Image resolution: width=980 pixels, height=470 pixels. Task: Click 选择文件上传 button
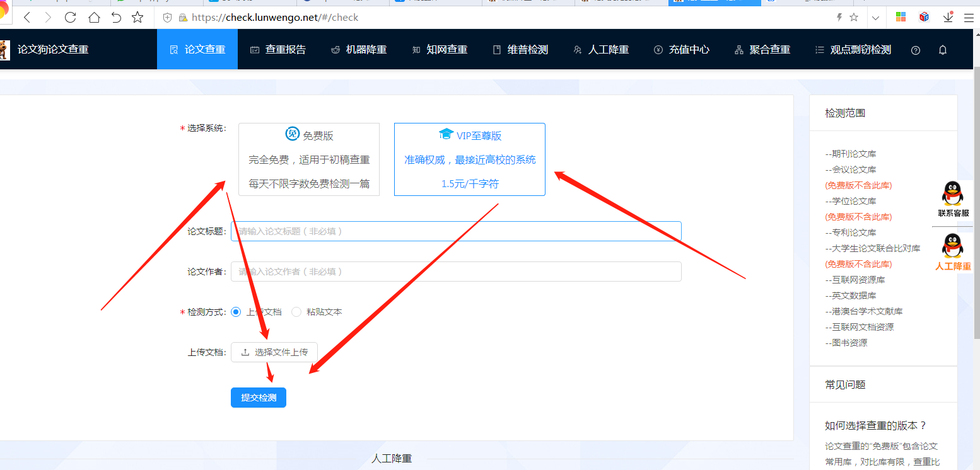pyautogui.click(x=274, y=352)
